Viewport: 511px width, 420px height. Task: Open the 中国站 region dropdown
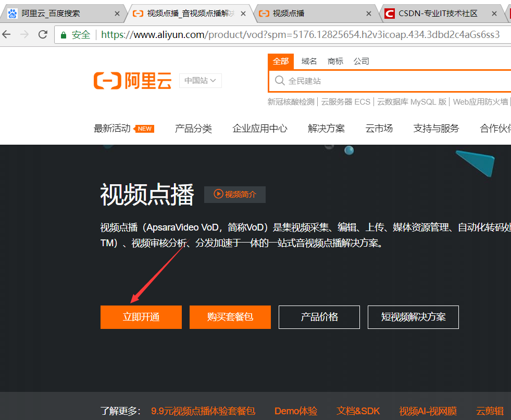(201, 81)
